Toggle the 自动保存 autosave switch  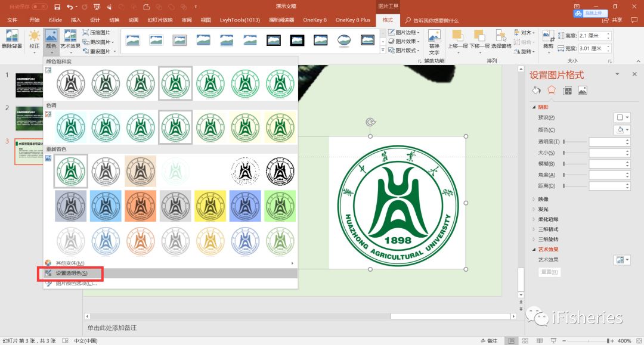39,7
